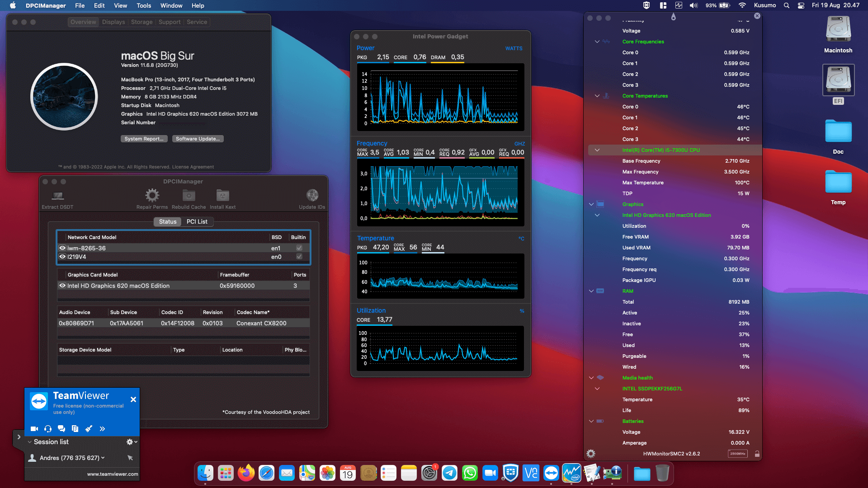Switch to the Storage tab

(x=142, y=22)
